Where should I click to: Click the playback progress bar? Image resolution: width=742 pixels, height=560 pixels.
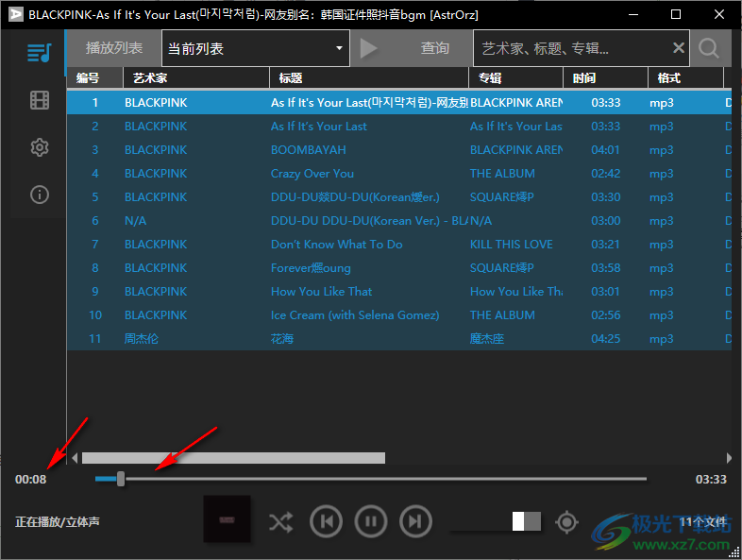[x=370, y=479]
